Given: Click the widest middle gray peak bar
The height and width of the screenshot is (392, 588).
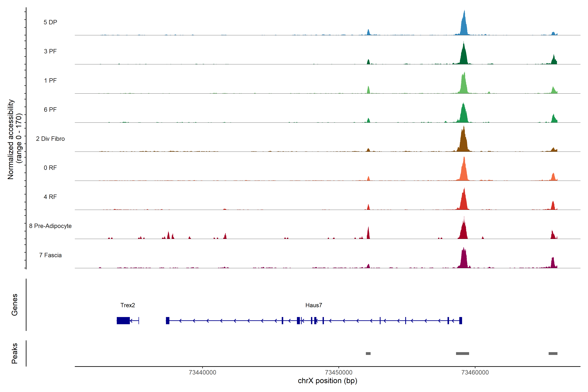Looking at the screenshot, I should (x=462, y=353).
